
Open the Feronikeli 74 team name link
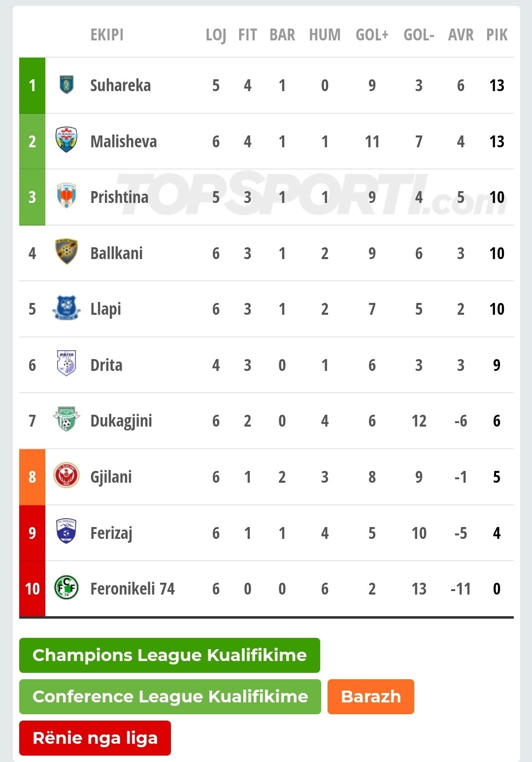(x=133, y=589)
